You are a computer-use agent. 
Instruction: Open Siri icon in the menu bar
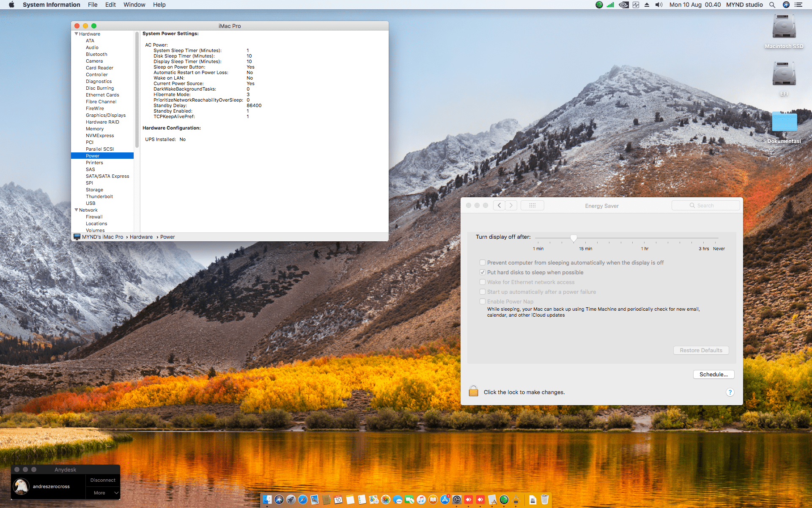pyautogui.click(x=786, y=5)
